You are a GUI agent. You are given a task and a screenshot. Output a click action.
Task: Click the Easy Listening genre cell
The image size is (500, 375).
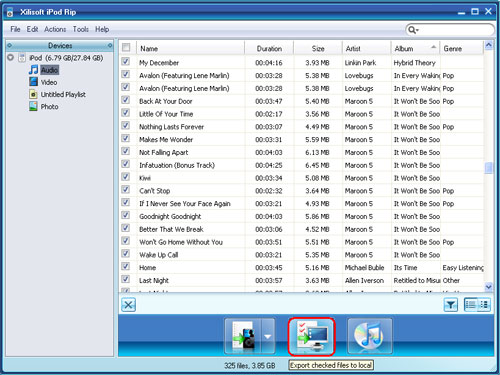463,268
